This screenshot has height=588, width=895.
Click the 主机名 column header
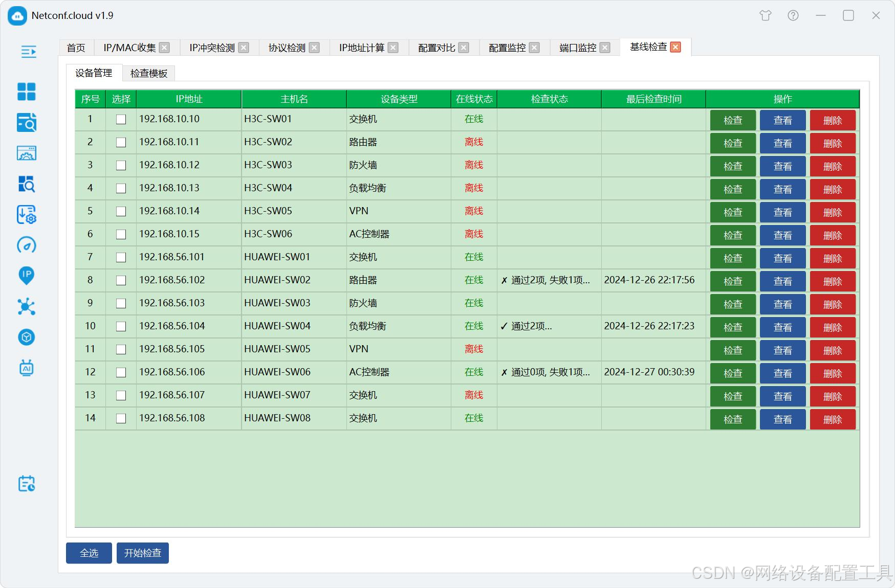point(294,99)
